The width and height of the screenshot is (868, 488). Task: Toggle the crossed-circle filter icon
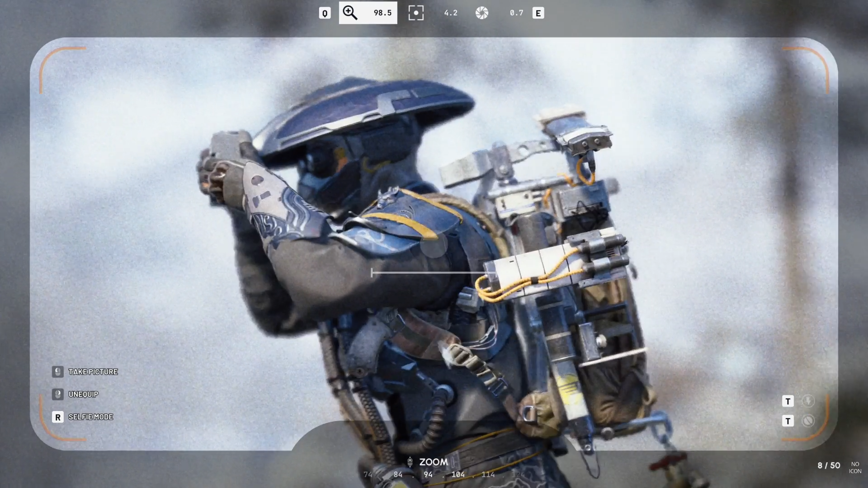(x=808, y=421)
